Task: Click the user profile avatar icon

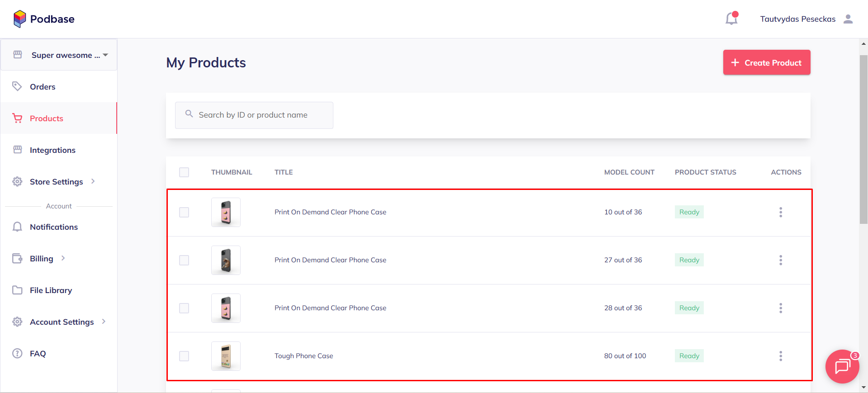Action: pos(848,19)
